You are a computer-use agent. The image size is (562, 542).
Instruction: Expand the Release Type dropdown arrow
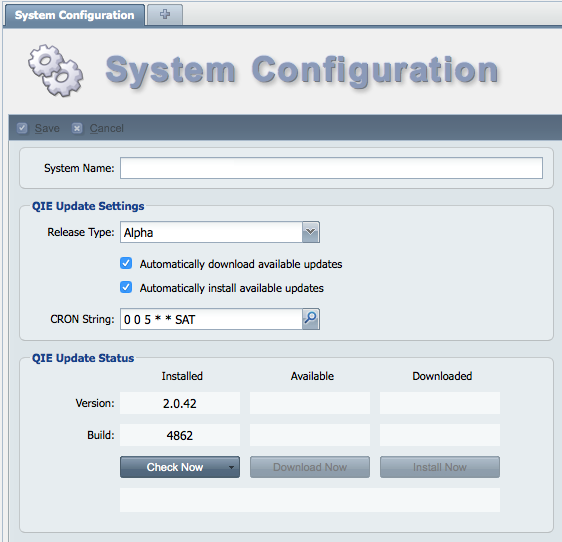point(310,232)
